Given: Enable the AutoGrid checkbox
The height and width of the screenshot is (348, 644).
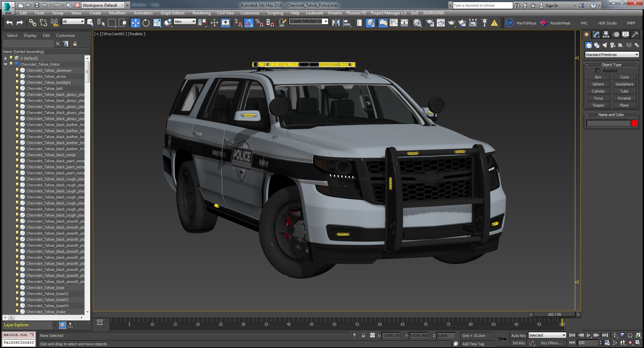Looking at the screenshot, I should tap(597, 71).
